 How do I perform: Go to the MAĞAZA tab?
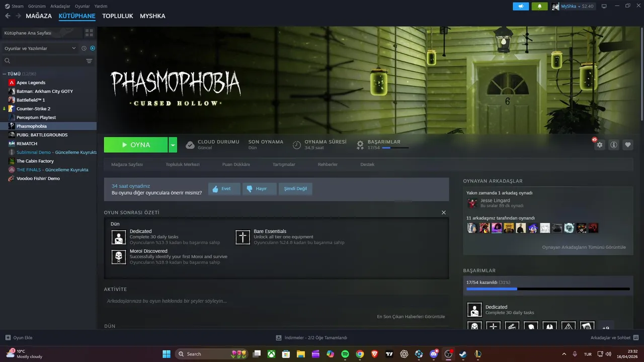pos(39,16)
